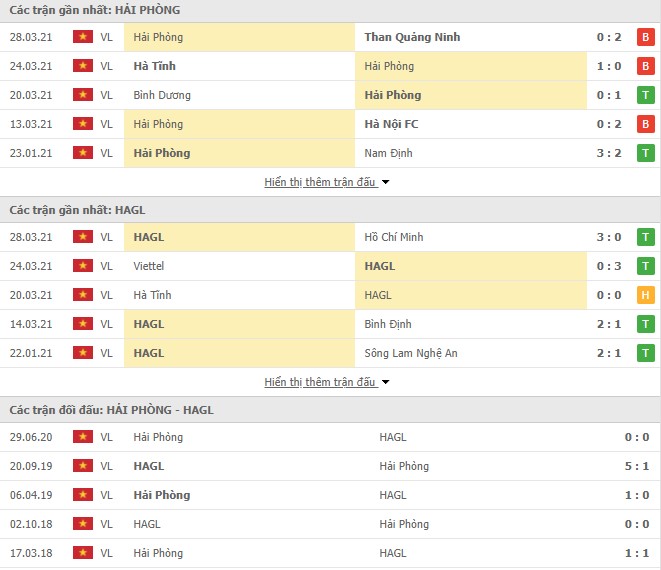
Task: Expand more HAGL matches with the arrow
Action: coord(386,383)
